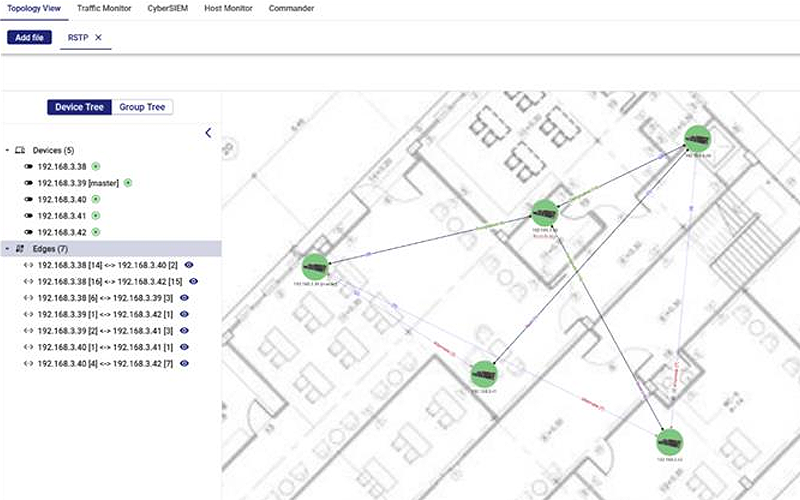The image size is (800, 500).
Task: Toggle eye icon for 192.168.3.40 [4] <-> 192.168.3.42 [7]
Action: [184, 363]
